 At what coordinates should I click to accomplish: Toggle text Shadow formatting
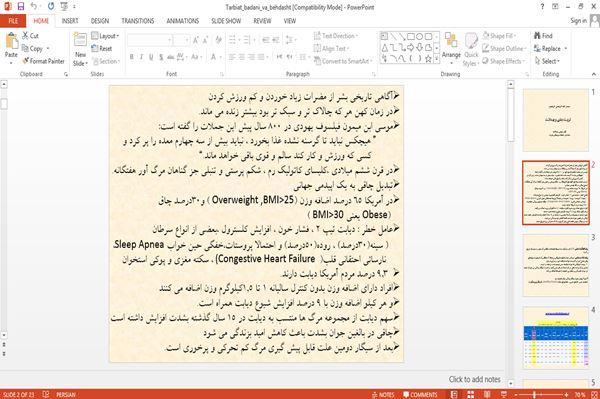[161, 57]
